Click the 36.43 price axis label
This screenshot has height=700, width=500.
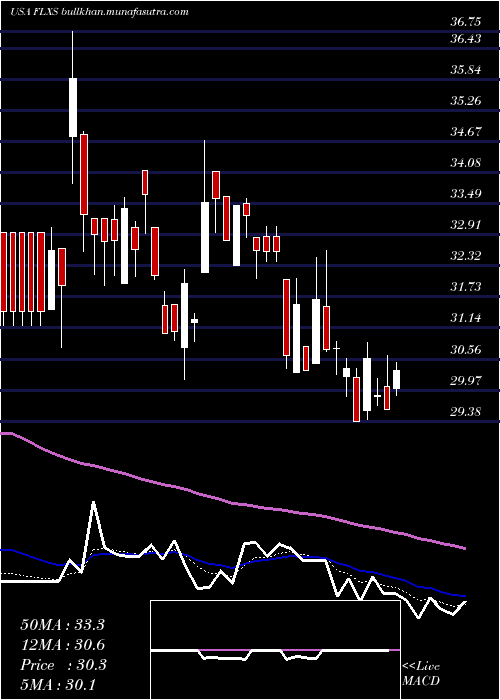tap(465, 39)
